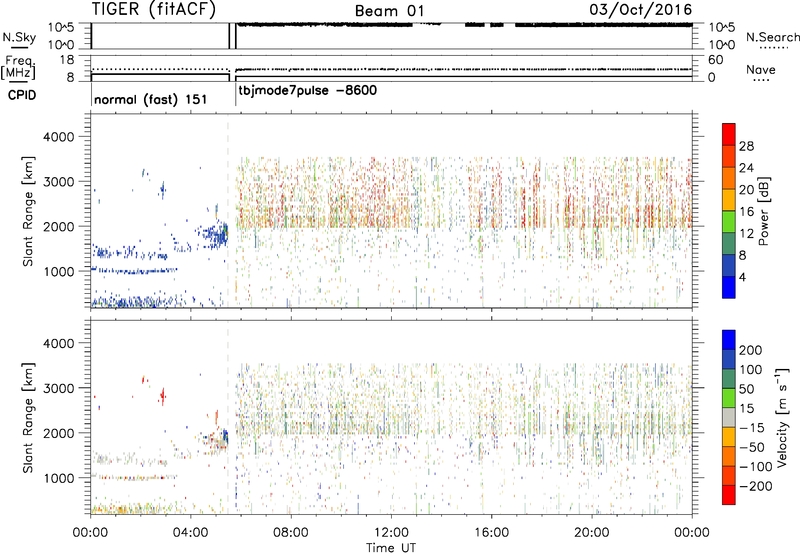Click the '28' tick on the power scale
Image resolution: width=800 pixels, height=554 pixels.
746,146
